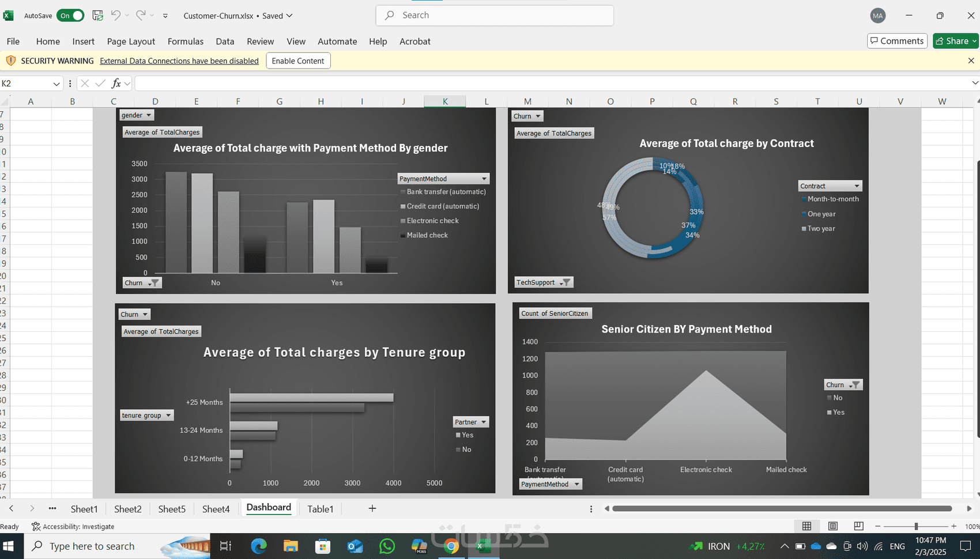Image resolution: width=980 pixels, height=559 pixels.
Task: Open Microsoft Edge from taskbar
Action: tap(259, 546)
